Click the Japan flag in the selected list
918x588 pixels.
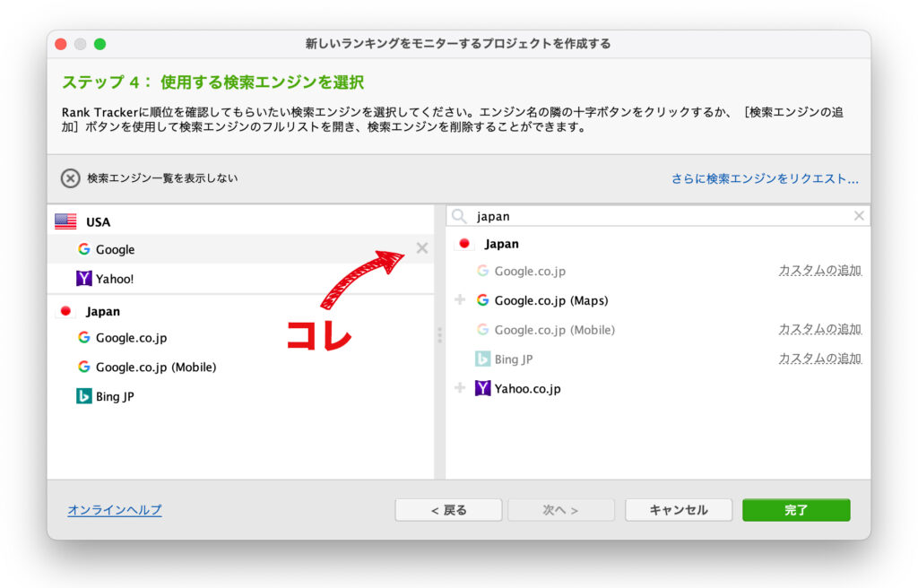coord(65,310)
